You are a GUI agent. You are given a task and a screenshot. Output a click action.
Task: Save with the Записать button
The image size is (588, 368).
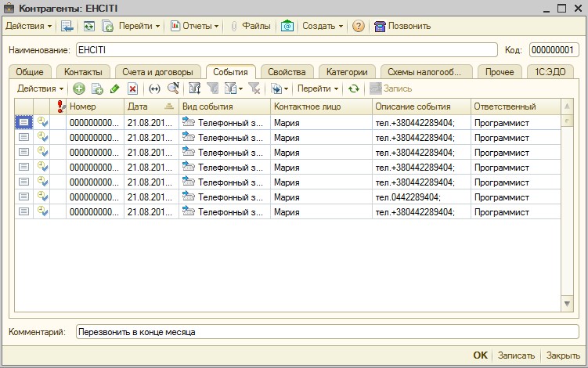[516, 355]
